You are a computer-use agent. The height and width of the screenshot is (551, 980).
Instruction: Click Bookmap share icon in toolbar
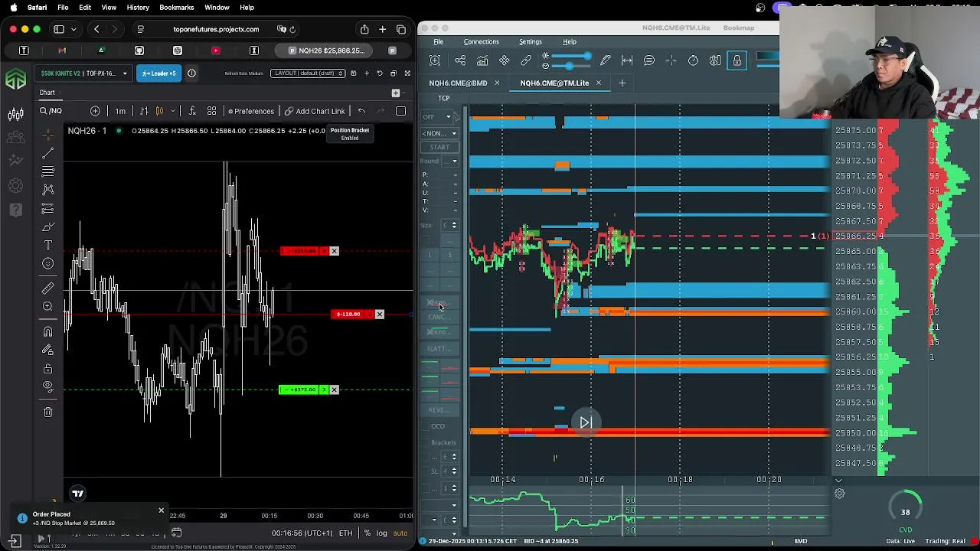pos(460,60)
